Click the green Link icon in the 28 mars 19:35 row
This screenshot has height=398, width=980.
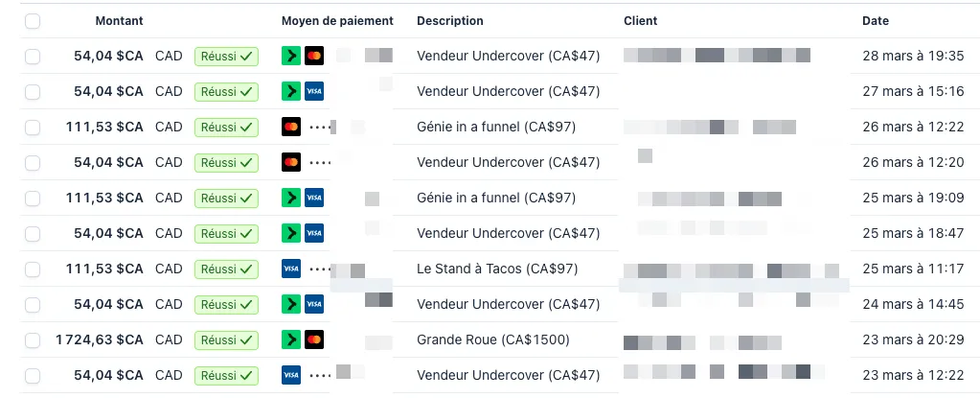[x=291, y=57]
